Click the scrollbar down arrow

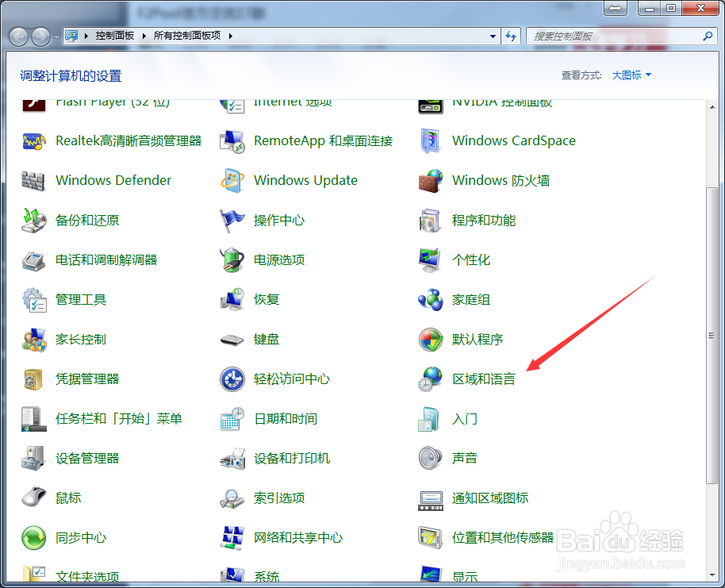[712, 575]
